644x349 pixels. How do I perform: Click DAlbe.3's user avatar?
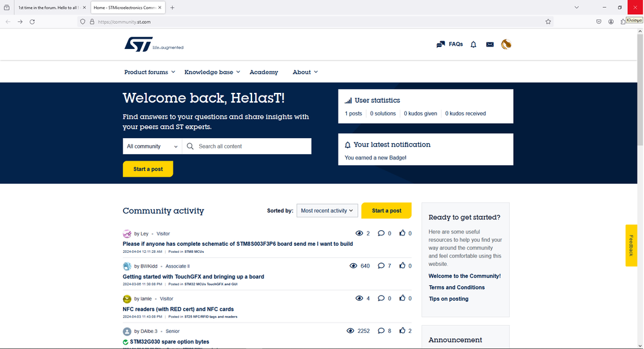[x=127, y=332]
